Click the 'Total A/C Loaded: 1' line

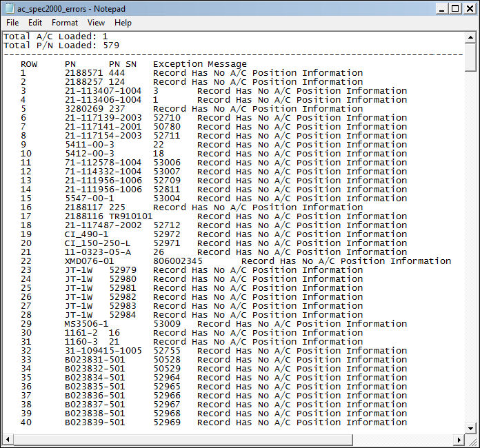pos(55,37)
